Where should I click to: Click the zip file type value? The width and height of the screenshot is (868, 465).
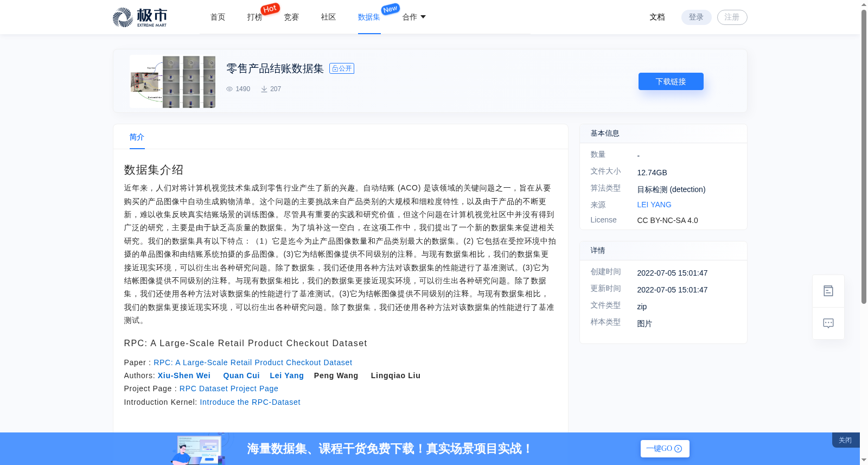pyautogui.click(x=642, y=307)
